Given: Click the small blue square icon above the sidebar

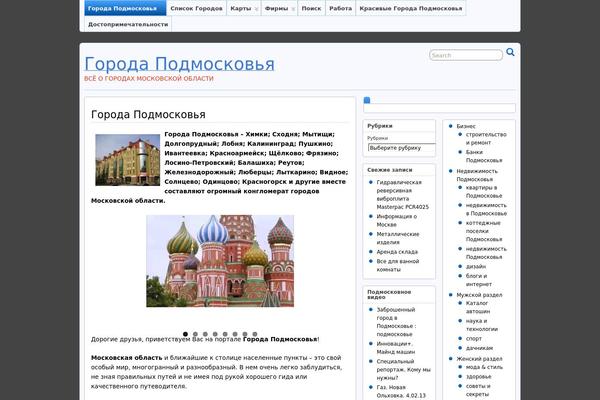Looking at the screenshot, I should coord(367,100).
